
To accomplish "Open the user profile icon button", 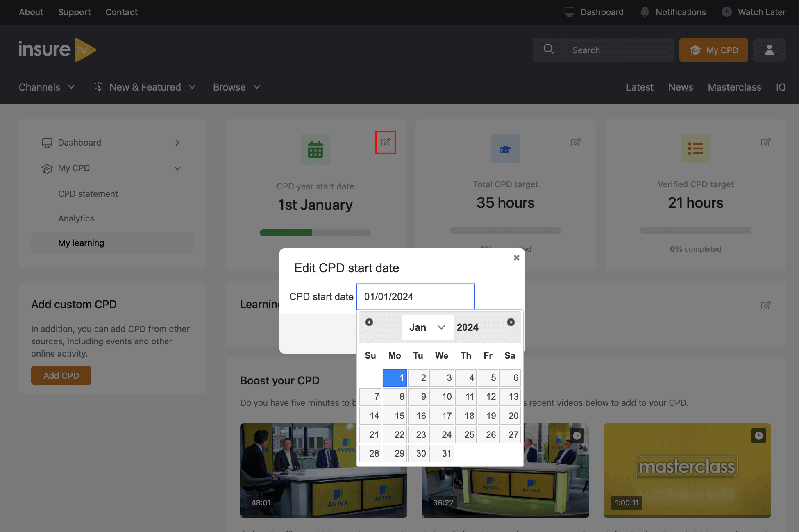I will [769, 50].
